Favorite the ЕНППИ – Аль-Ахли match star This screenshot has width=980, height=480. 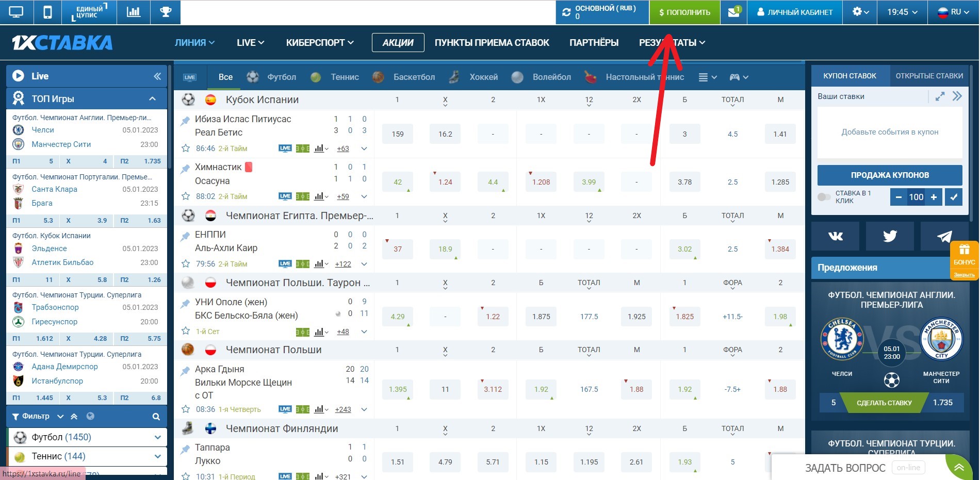186,264
